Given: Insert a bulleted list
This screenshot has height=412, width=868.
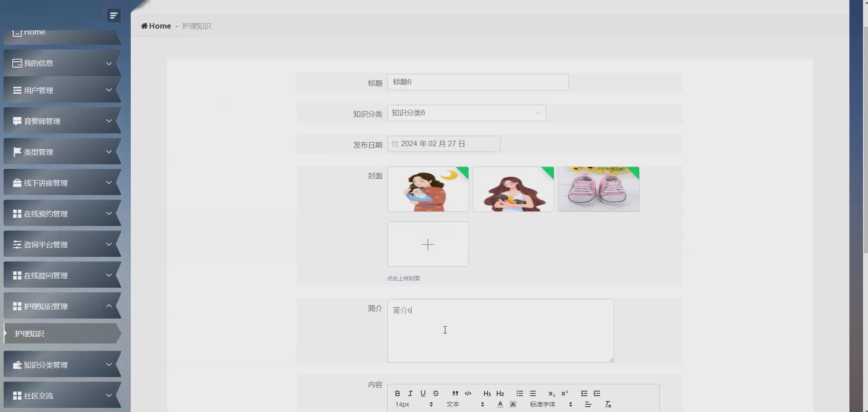Looking at the screenshot, I should pos(533,393).
